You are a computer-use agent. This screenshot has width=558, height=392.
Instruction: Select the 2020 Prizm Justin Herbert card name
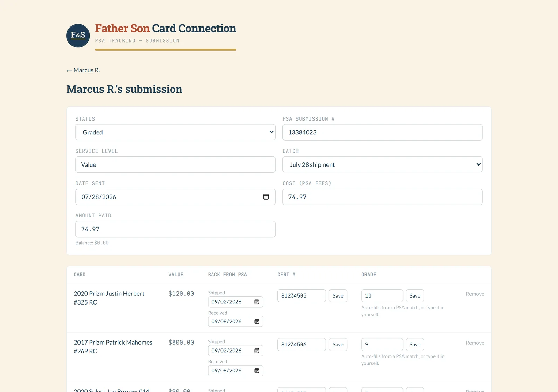pyautogui.click(x=109, y=298)
